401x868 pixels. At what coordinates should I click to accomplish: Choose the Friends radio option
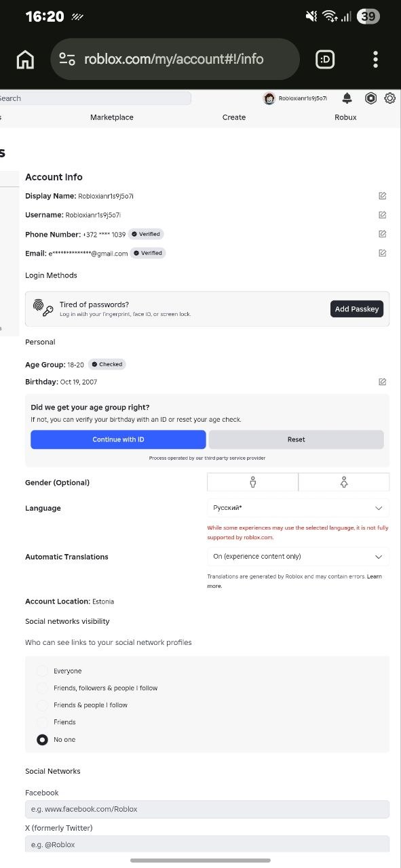click(x=42, y=722)
